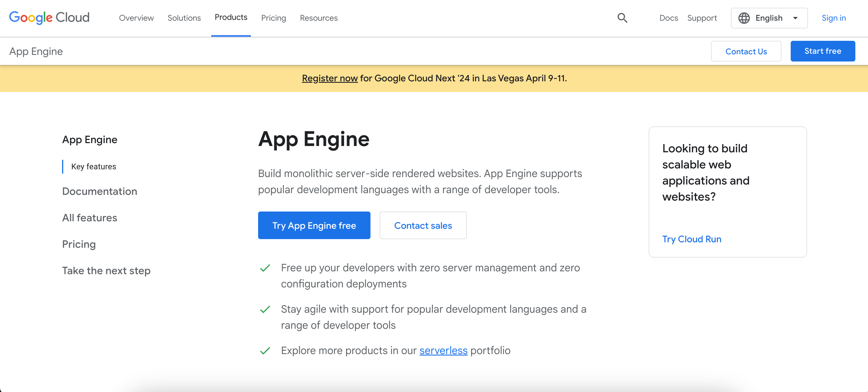The image size is (868, 392).
Task: Select App Engine in the sidebar
Action: 90,140
